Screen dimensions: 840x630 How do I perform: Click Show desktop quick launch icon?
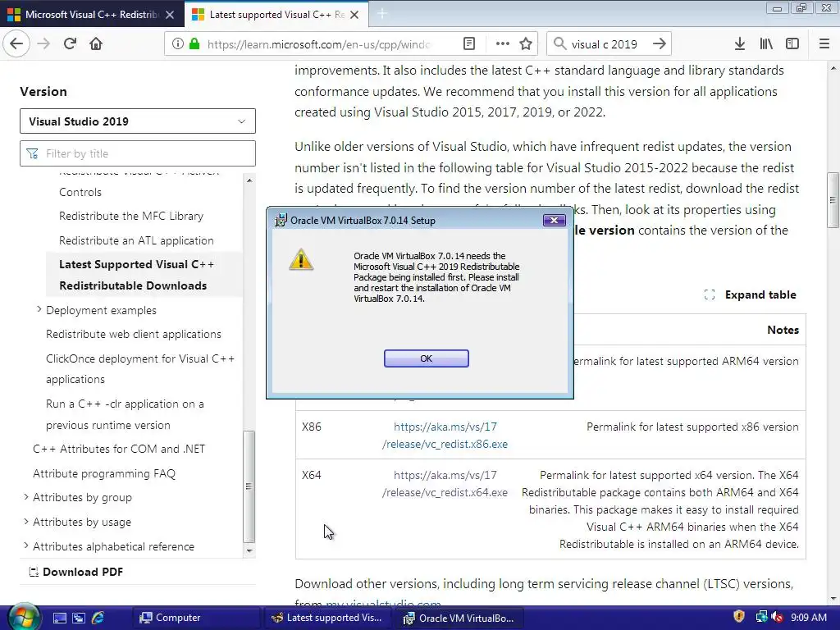point(59,619)
